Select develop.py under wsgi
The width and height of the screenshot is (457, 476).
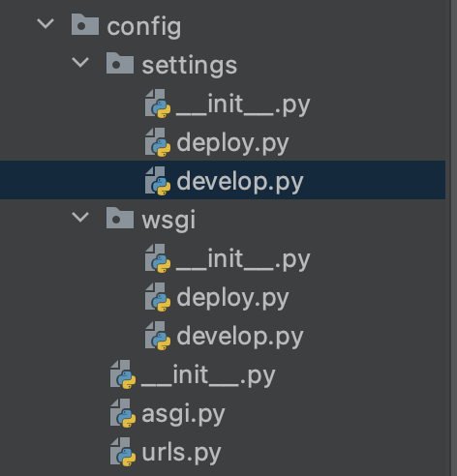[x=240, y=337]
